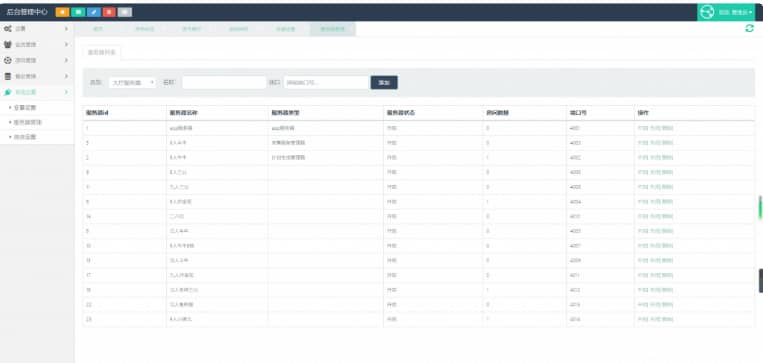Switch to the first tab in the page tab strip

(x=98, y=29)
